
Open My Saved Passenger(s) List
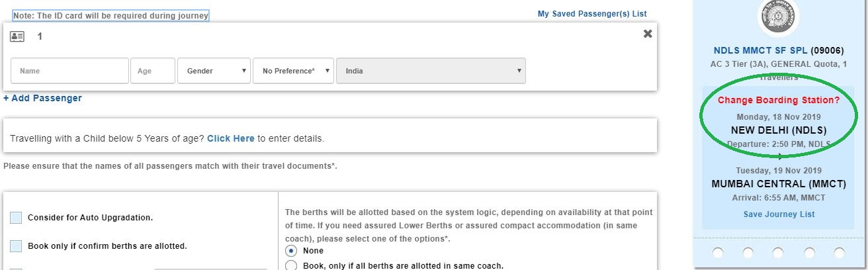[x=592, y=13]
